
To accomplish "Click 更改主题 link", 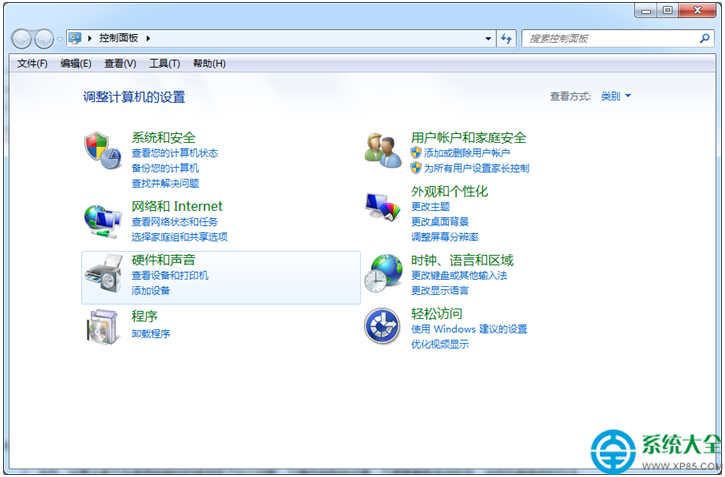I will [430, 207].
